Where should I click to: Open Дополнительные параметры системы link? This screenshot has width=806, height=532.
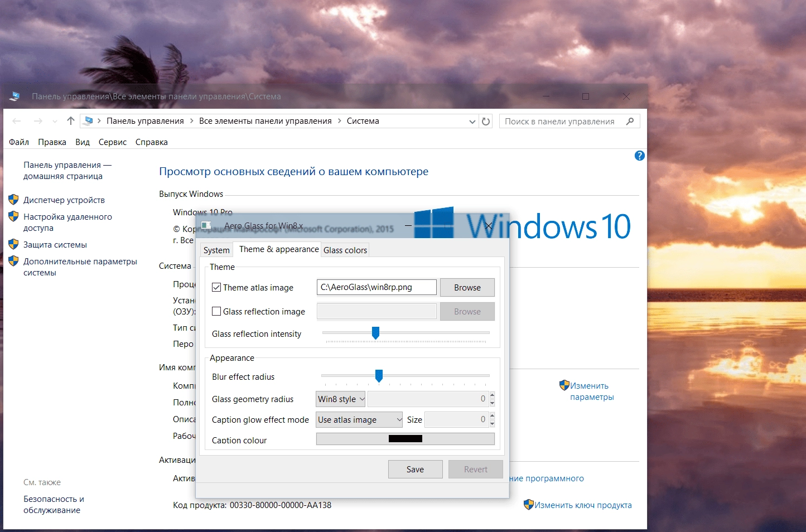click(80, 267)
